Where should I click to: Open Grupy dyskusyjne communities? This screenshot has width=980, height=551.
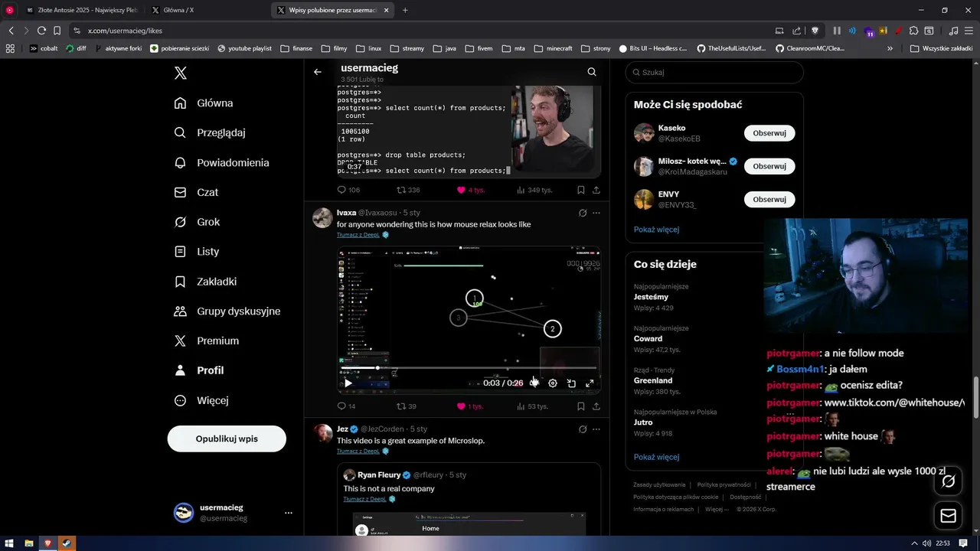(x=227, y=311)
